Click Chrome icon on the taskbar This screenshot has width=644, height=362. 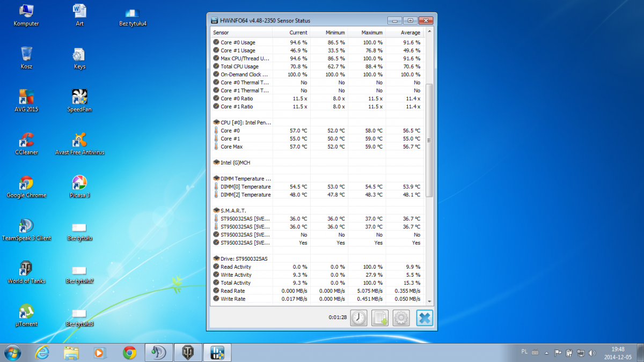(x=129, y=352)
